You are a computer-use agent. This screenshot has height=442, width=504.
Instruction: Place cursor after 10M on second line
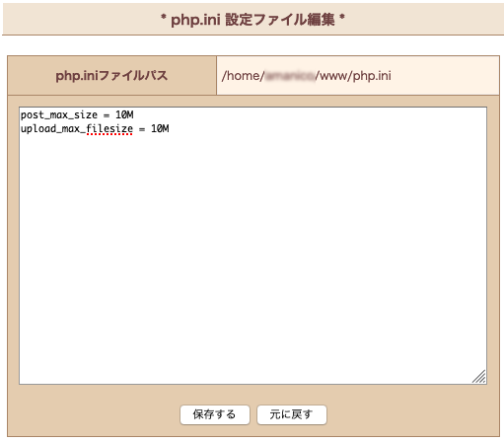point(170,128)
